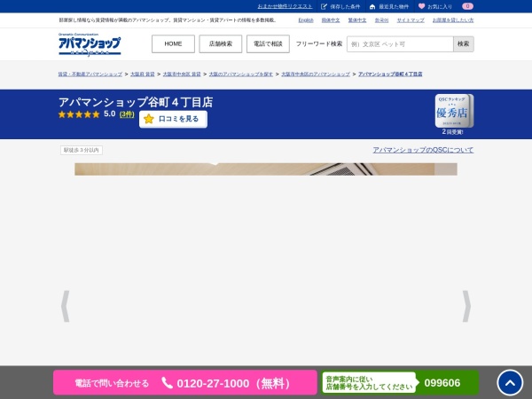Open the 店舗検索 menu button
The height and width of the screenshot is (399, 532).
tap(221, 43)
